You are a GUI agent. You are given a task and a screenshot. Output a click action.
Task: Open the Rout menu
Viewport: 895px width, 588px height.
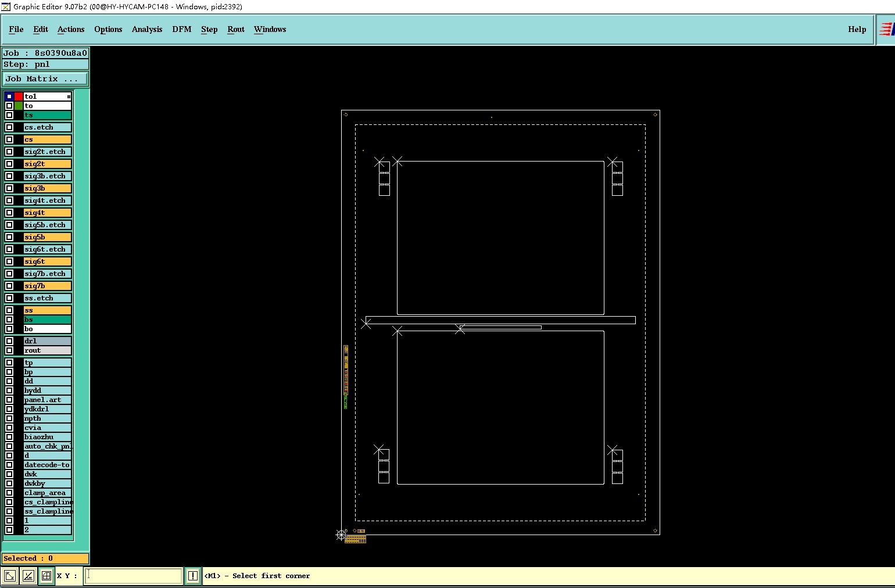point(236,29)
